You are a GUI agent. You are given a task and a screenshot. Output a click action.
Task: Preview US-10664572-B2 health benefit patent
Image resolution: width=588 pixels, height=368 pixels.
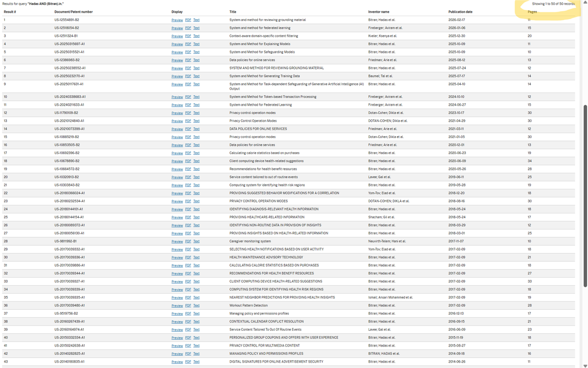177,169
